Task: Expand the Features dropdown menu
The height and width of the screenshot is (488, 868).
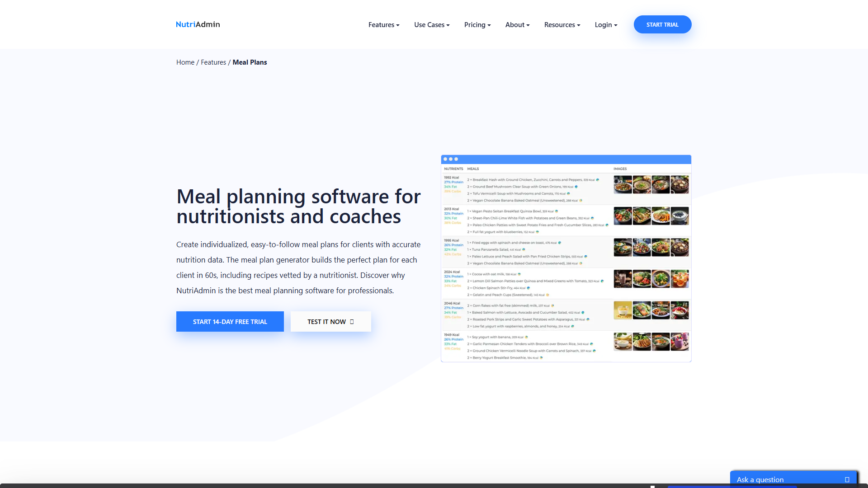Action: [384, 25]
